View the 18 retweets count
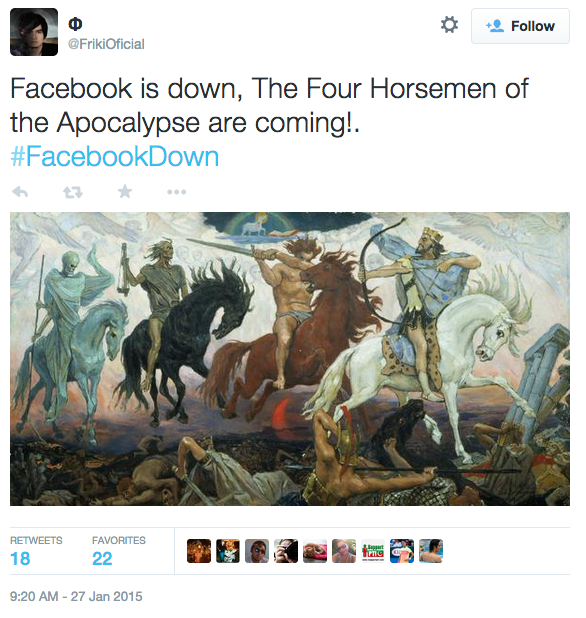The height and width of the screenshot is (618, 586). 20,558
